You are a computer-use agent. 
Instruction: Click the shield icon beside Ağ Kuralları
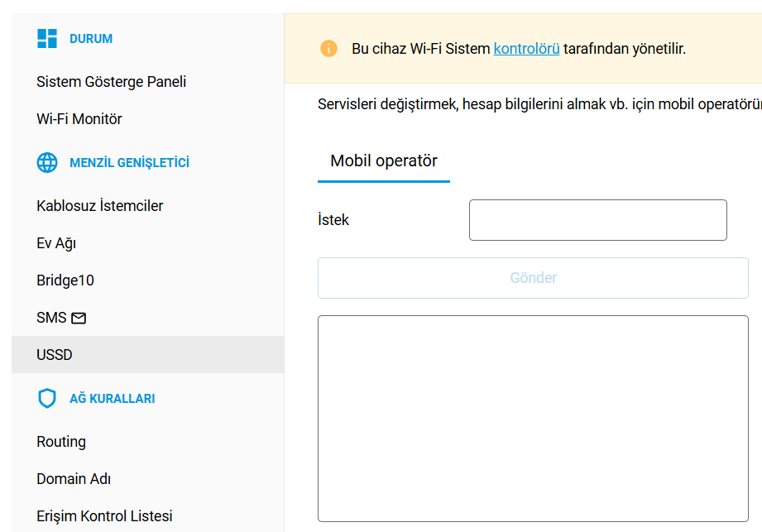(x=47, y=399)
